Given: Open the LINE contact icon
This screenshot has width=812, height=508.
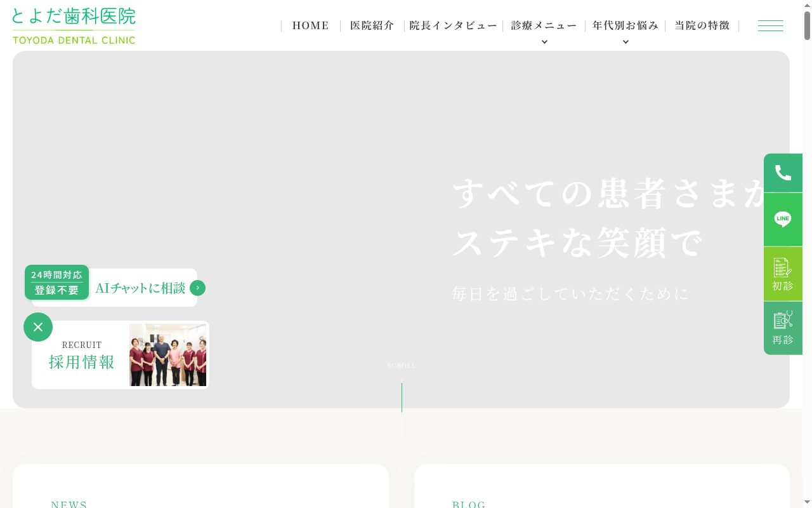Looking at the screenshot, I should [783, 220].
